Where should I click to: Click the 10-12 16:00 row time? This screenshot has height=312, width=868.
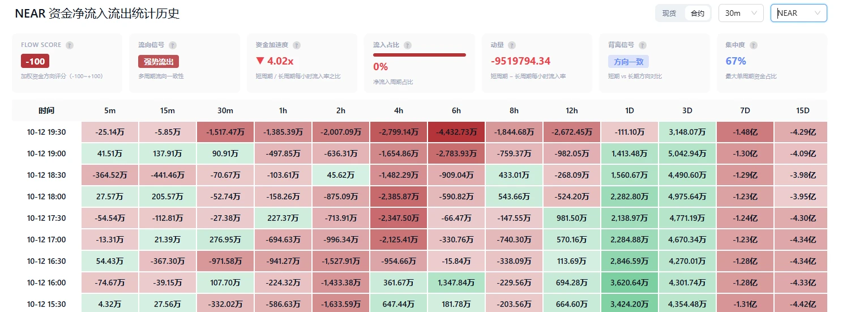(46, 283)
